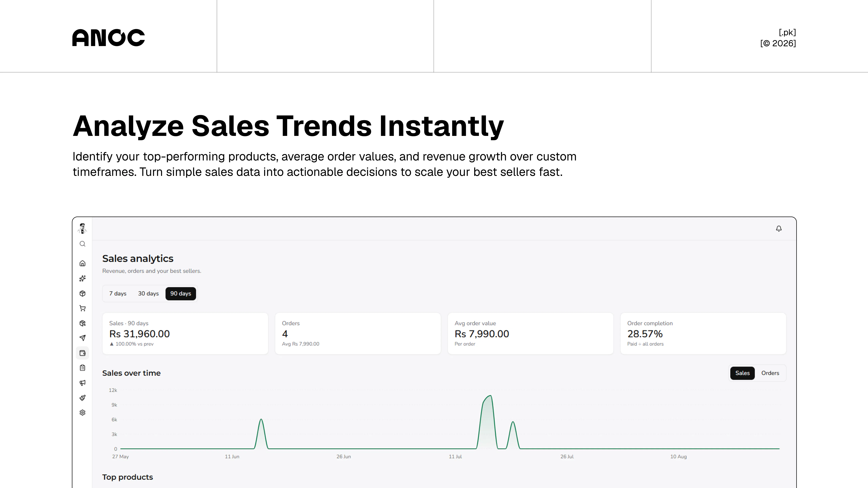Screen dimensions: 868x488
Task: Click the Orders count of 4
Action: pos(285,334)
